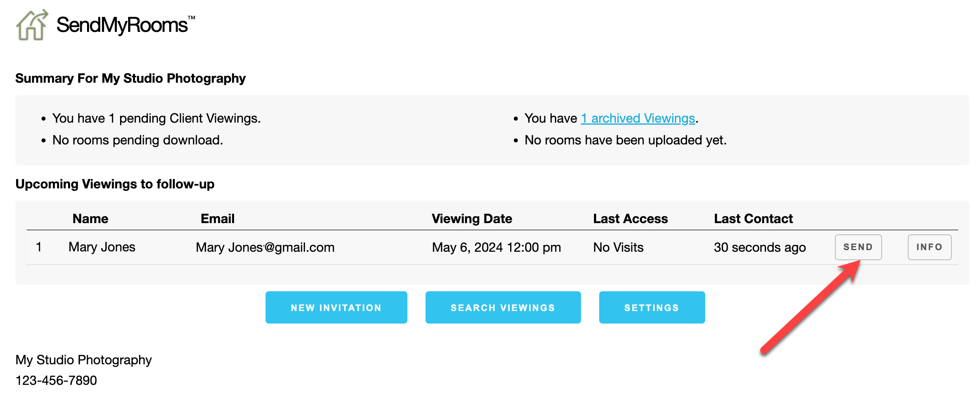
Task: Click Mary Jones's gmail address
Action: [265, 247]
